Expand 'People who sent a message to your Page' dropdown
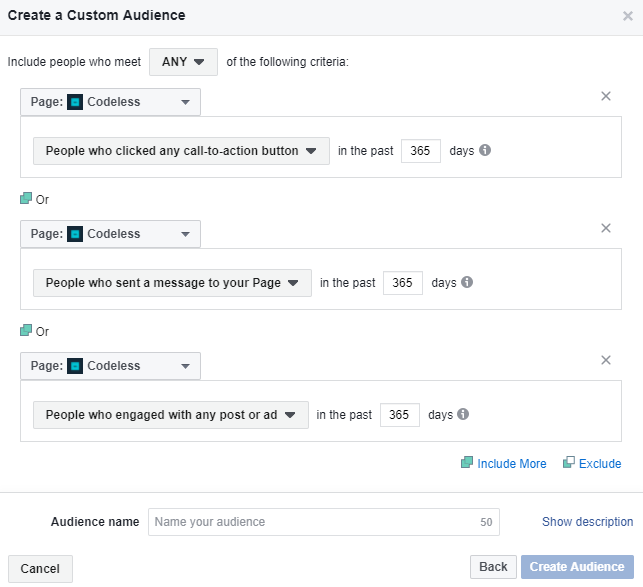This screenshot has width=643, height=587. click(172, 283)
